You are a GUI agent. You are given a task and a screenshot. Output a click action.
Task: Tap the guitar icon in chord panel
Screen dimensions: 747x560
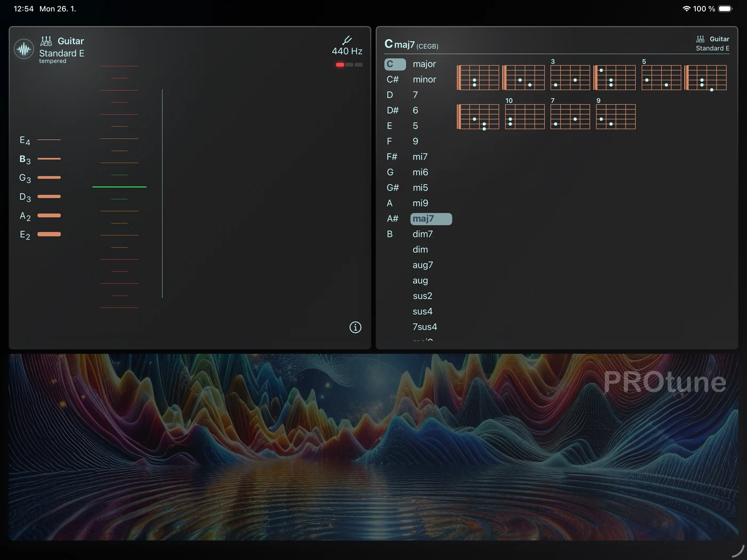(x=700, y=39)
